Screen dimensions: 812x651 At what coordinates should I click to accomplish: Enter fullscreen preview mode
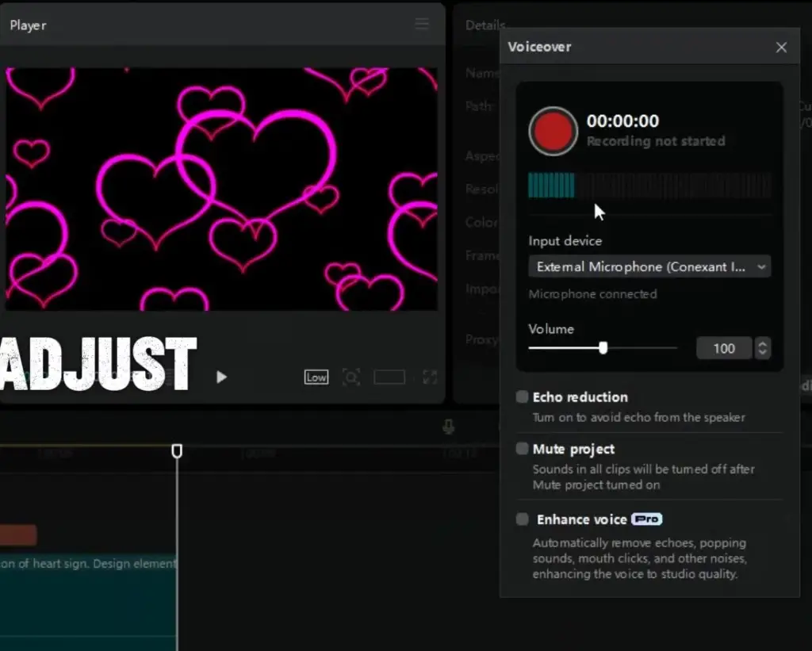430,377
